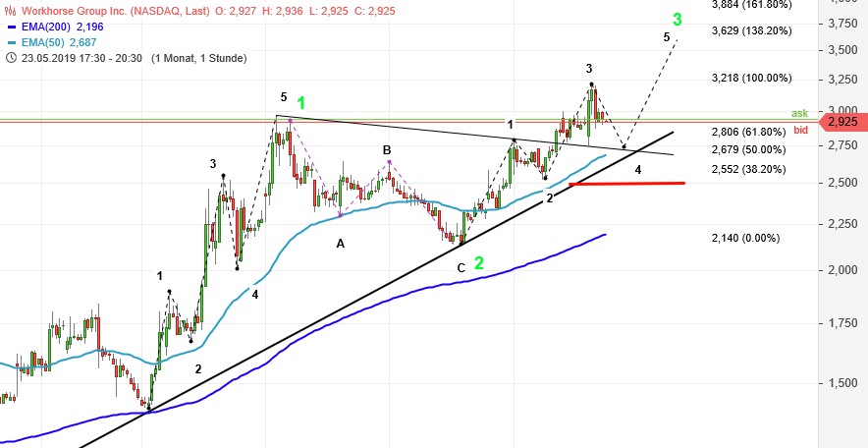
Task: Select the 100.00% Fibonacci level label
Action: pyautogui.click(x=751, y=78)
